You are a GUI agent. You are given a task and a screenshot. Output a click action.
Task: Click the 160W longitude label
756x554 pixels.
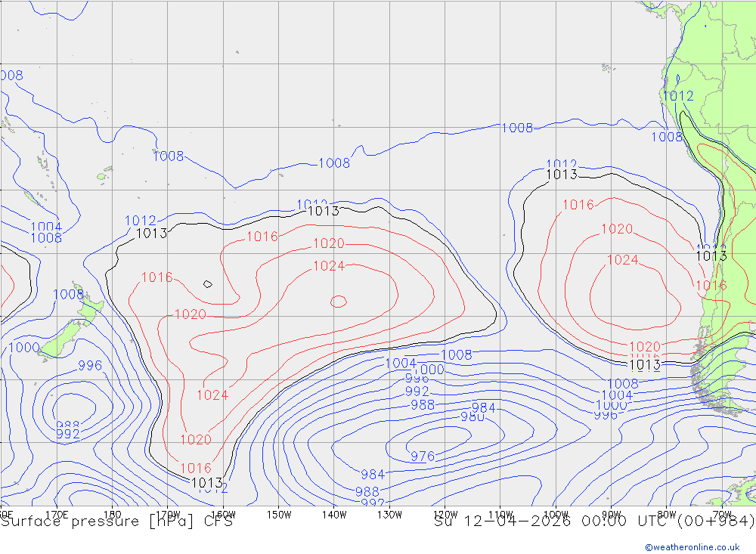tap(223, 515)
